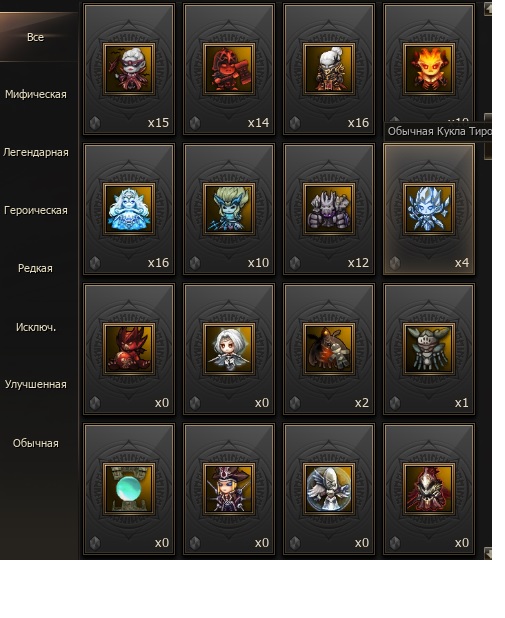The width and height of the screenshot is (505, 618).
Task: Open the Все filter tab
Action: pos(35,37)
